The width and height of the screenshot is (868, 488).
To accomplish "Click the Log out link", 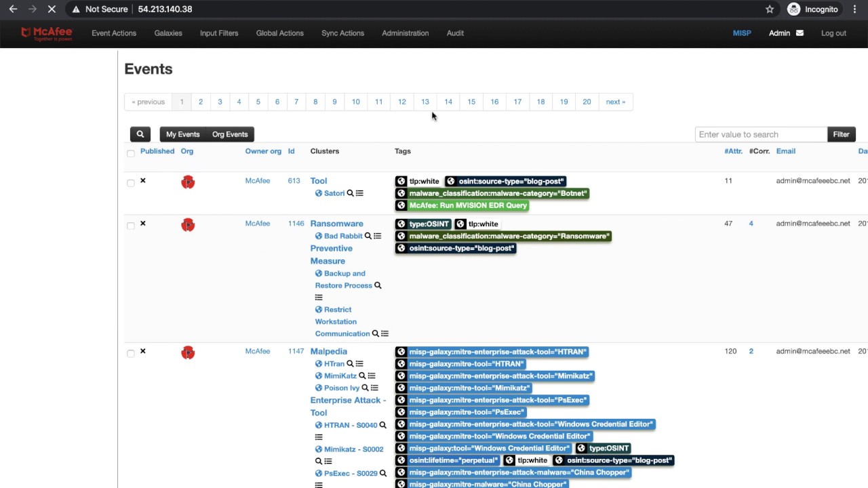I will coord(833,33).
